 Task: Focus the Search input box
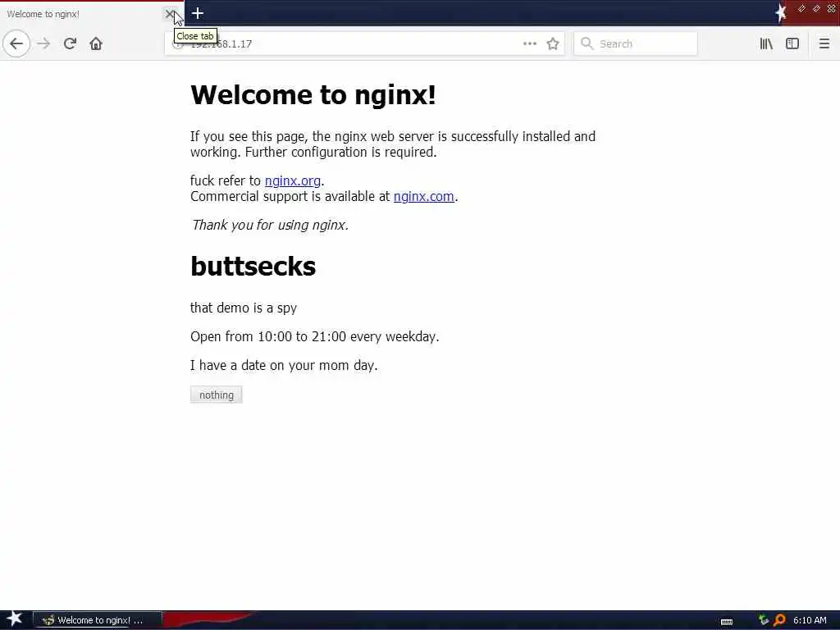(x=636, y=43)
